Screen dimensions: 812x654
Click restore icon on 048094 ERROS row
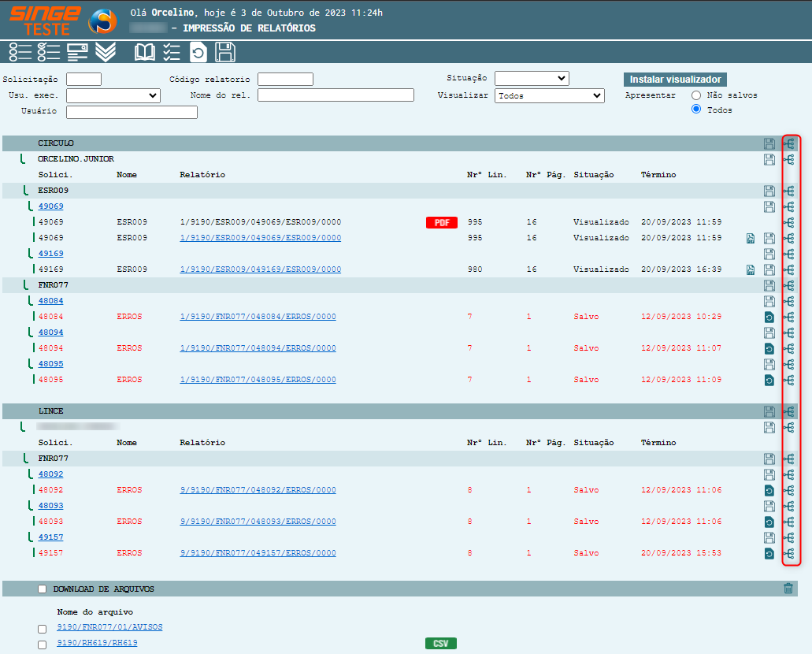point(769,349)
